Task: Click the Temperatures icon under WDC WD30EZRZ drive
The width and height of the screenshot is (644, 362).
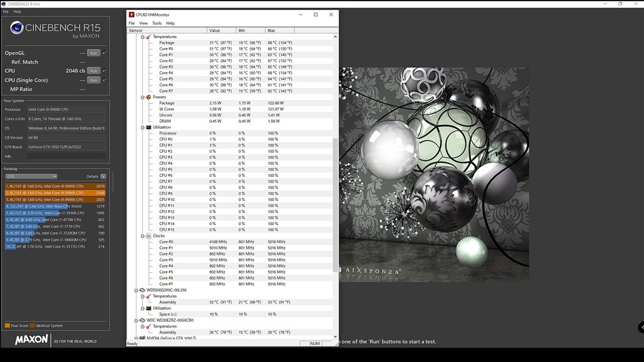Action: [148, 326]
